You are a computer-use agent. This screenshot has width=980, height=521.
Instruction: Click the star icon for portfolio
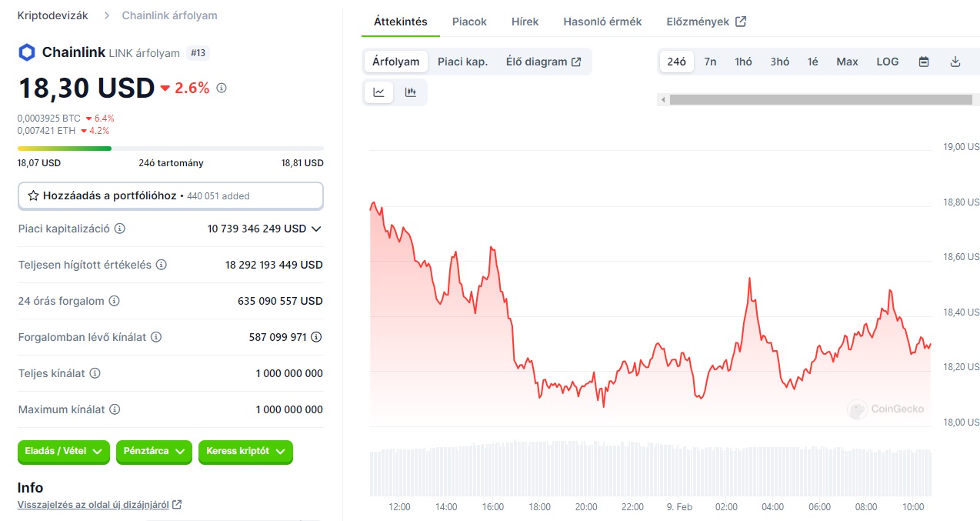[33, 195]
